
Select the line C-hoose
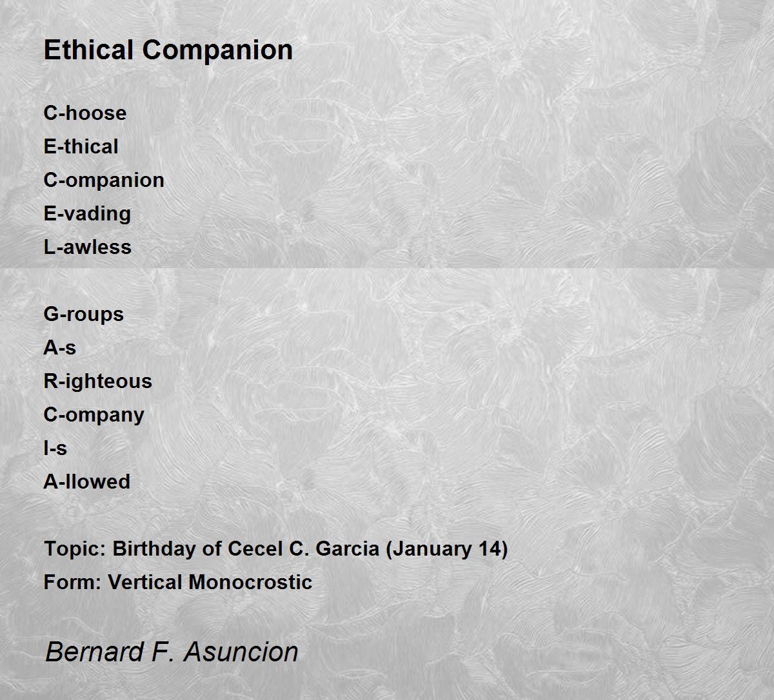pyautogui.click(x=85, y=113)
